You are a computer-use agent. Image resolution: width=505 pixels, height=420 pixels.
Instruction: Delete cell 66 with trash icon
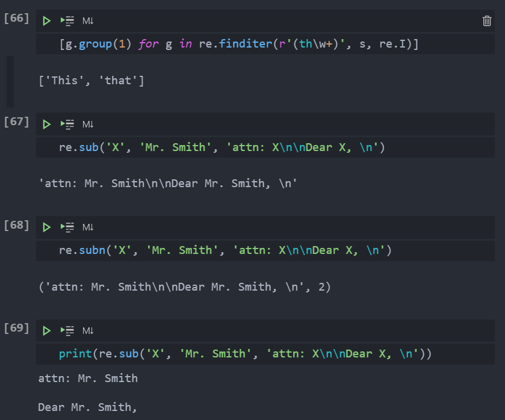click(487, 21)
